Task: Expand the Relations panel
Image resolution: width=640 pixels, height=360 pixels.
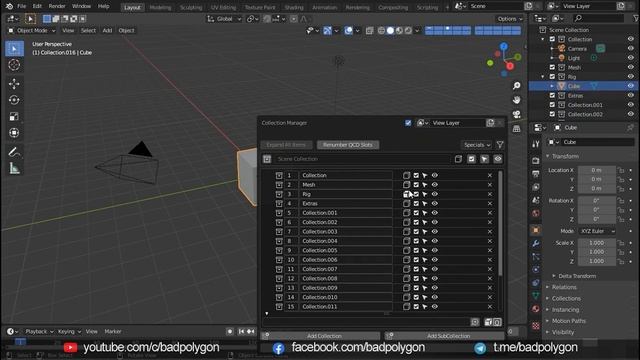Action: pyautogui.click(x=564, y=287)
